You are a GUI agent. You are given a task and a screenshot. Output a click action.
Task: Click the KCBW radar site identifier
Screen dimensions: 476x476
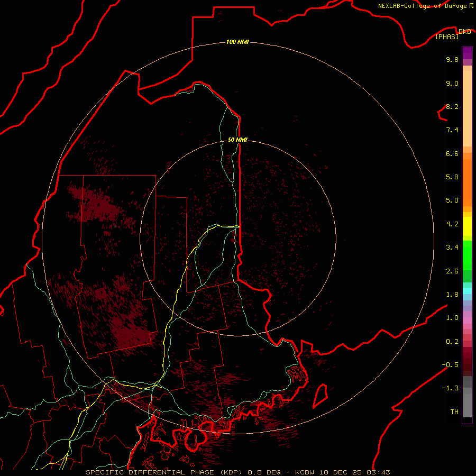pyautogui.click(x=305, y=472)
